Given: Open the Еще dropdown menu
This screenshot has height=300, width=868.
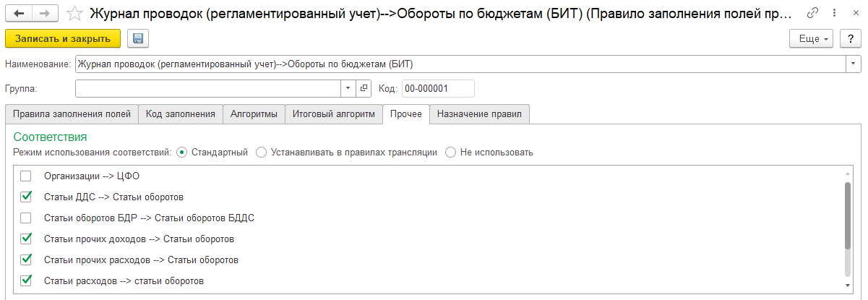Looking at the screenshot, I should [813, 39].
